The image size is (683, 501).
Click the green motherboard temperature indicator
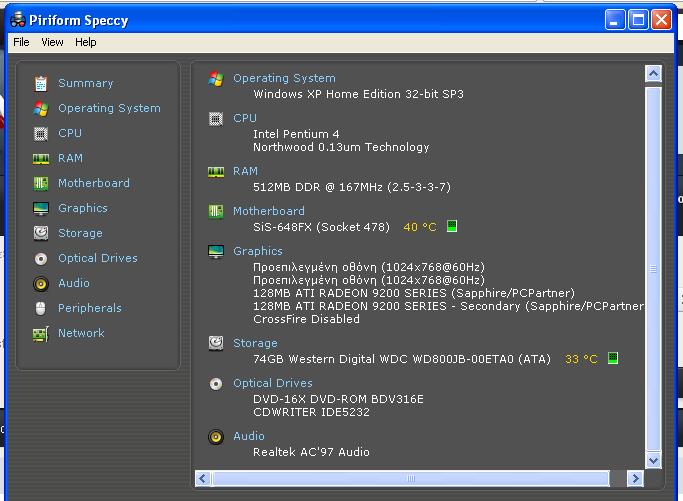pos(452,226)
